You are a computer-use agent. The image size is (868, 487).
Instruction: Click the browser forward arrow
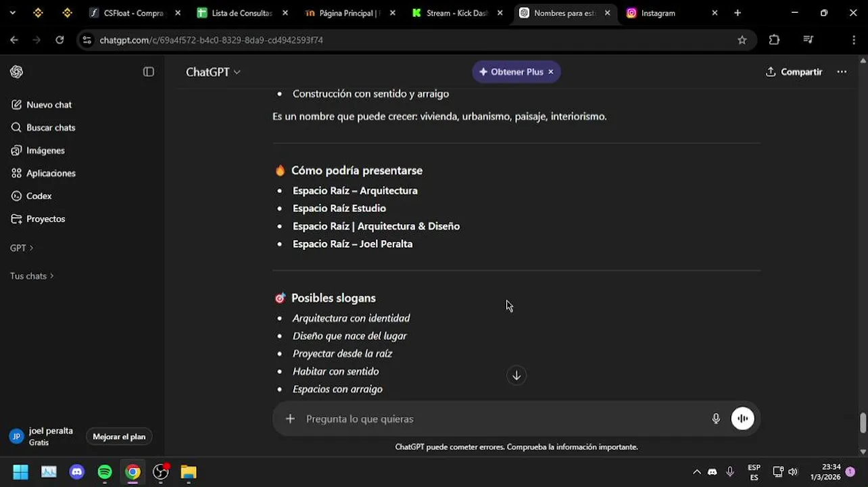click(37, 40)
